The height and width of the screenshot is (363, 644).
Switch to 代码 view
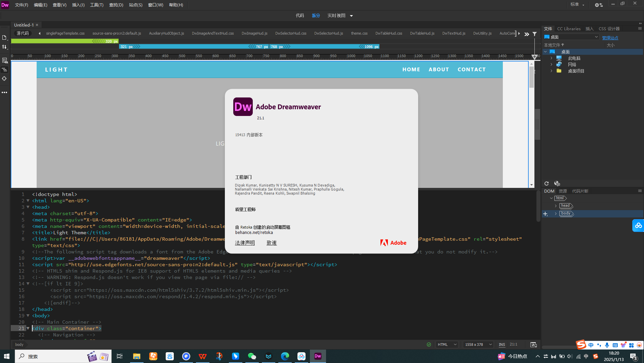300,16
